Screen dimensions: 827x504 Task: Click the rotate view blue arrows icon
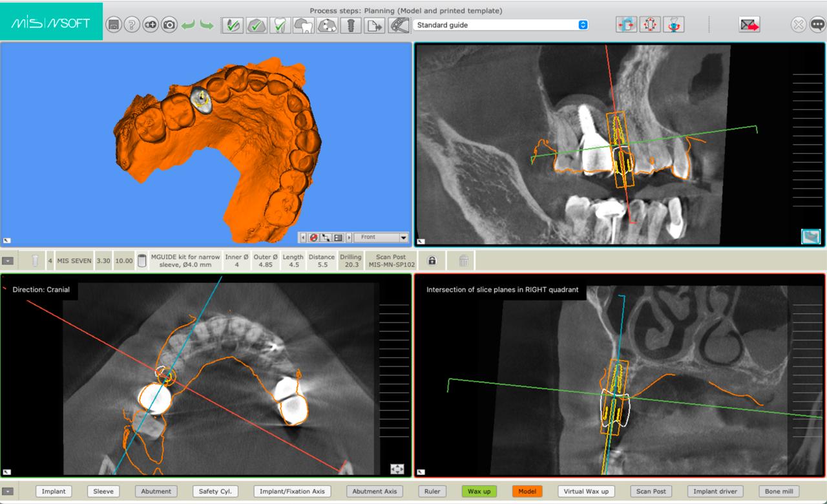[626, 25]
